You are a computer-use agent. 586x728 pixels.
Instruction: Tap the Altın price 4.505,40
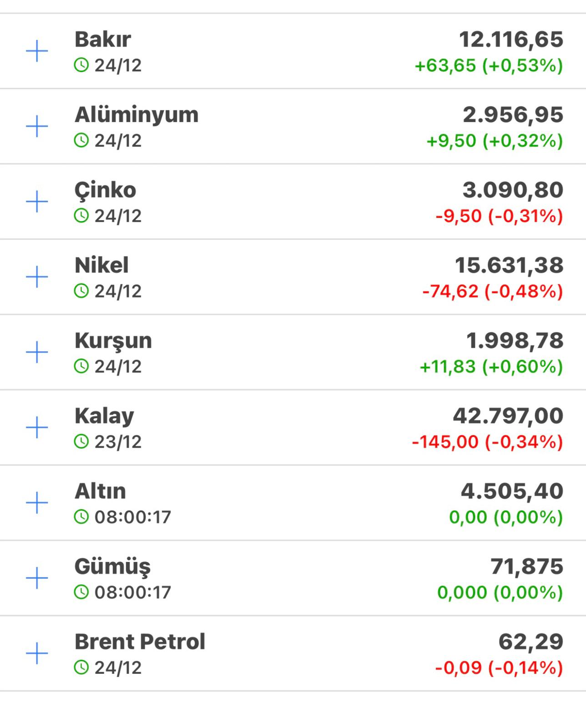click(512, 491)
